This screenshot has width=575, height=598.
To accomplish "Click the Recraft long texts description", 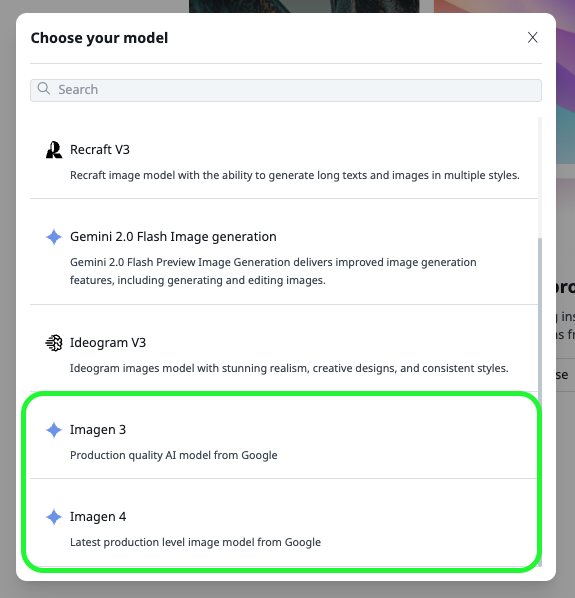I will coord(295,175).
